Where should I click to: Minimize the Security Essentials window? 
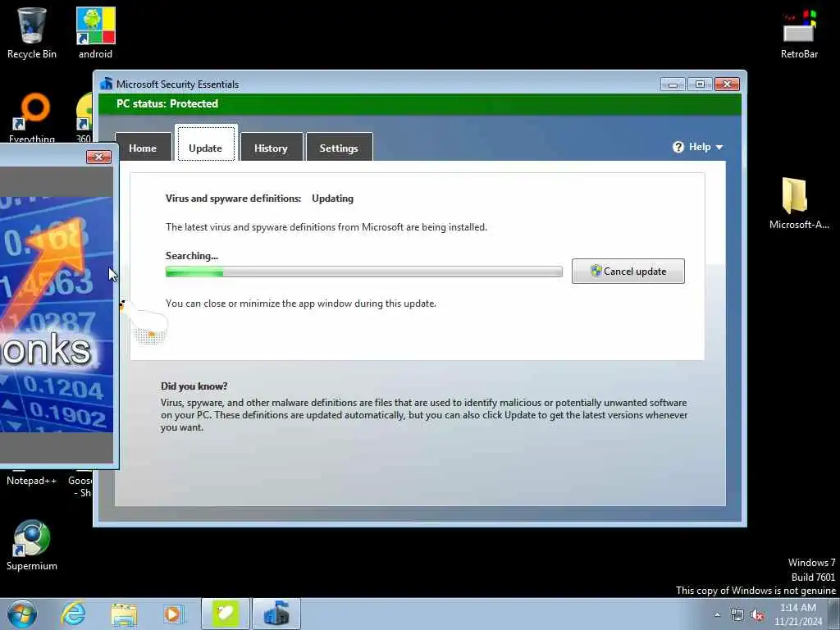(673, 84)
